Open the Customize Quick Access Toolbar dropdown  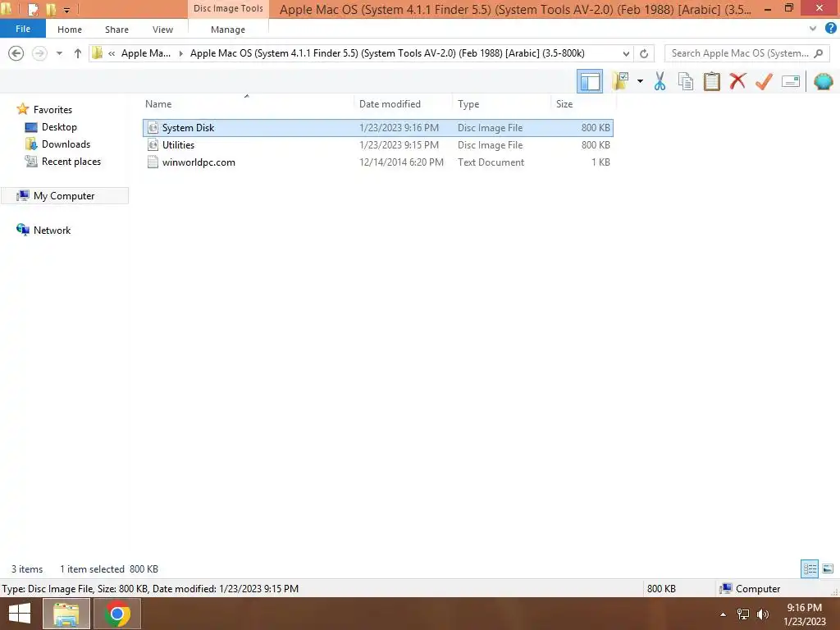click(x=67, y=10)
